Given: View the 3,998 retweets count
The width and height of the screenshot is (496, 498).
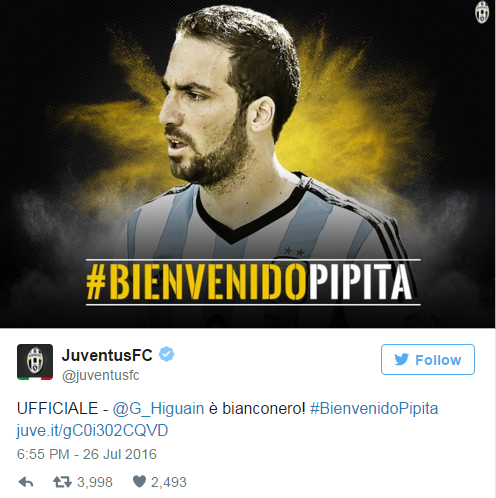Looking at the screenshot, I should coord(95,482).
